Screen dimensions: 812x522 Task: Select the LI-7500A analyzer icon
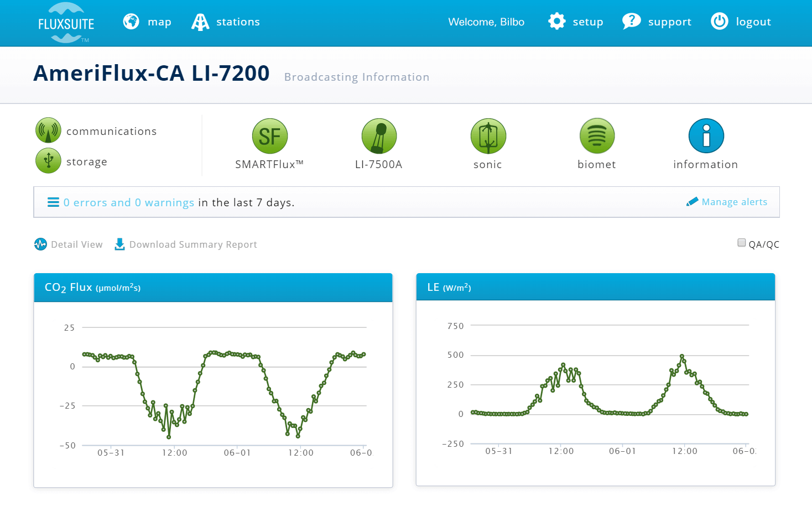point(379,136)
